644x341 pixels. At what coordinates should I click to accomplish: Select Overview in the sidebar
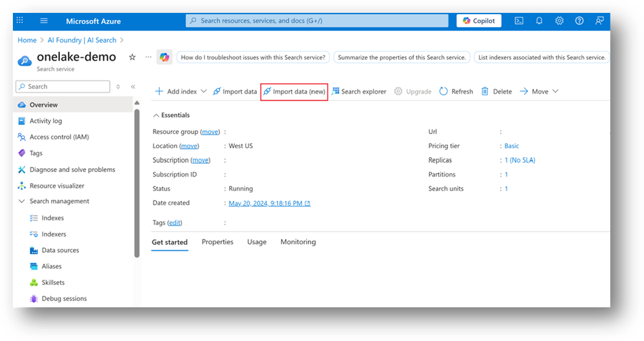click(x=73, y=104)
